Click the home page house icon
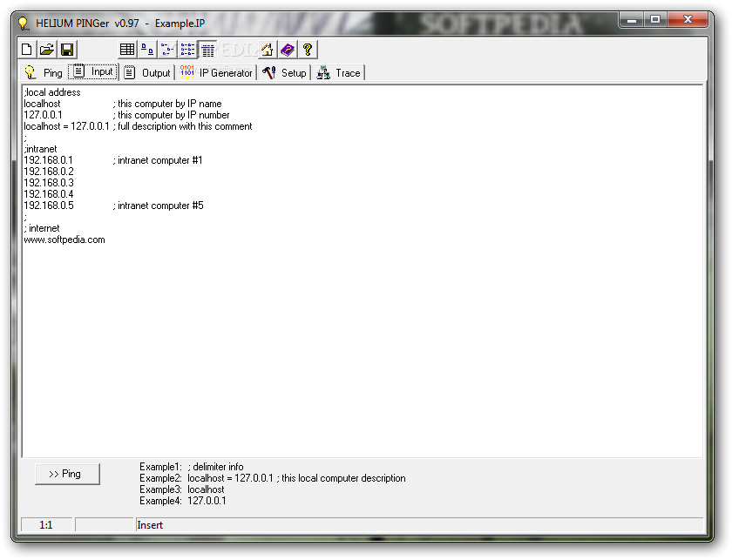Image resolution: width=732 pixels, height=560 pixels. point(267,50)
